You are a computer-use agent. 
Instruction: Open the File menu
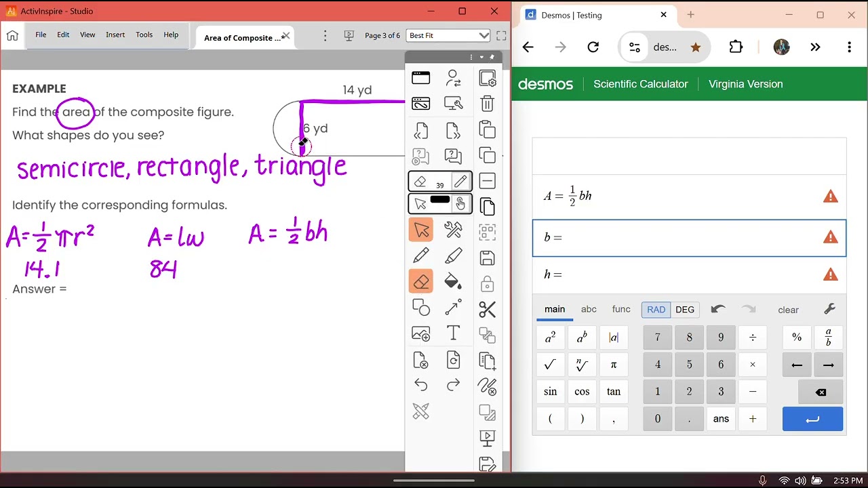pos(41,35)
